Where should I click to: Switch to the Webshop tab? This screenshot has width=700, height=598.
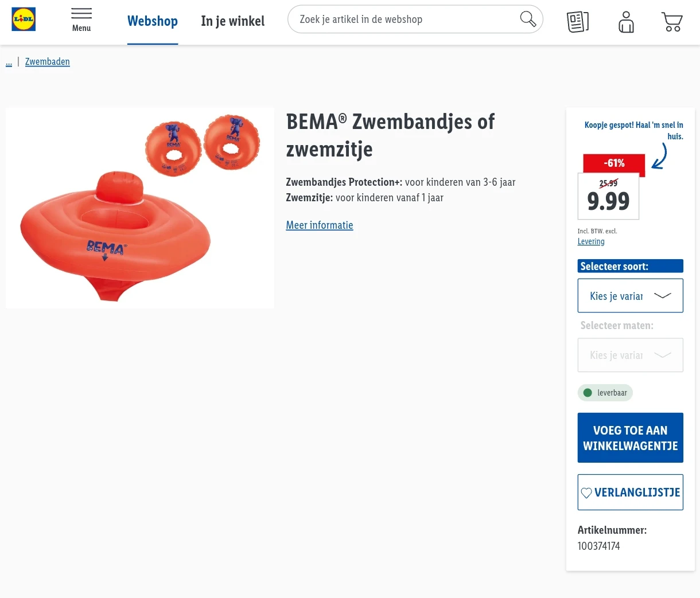click(153, 21)
